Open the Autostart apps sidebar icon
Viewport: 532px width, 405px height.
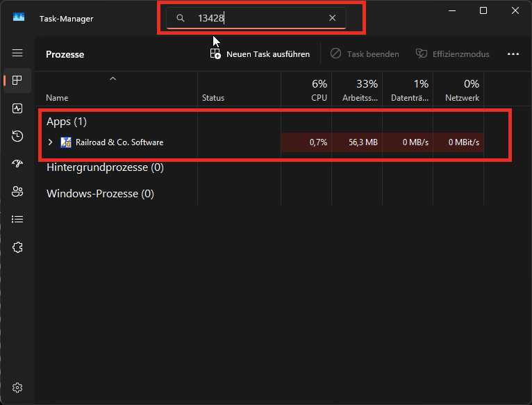tap(17, 164)
